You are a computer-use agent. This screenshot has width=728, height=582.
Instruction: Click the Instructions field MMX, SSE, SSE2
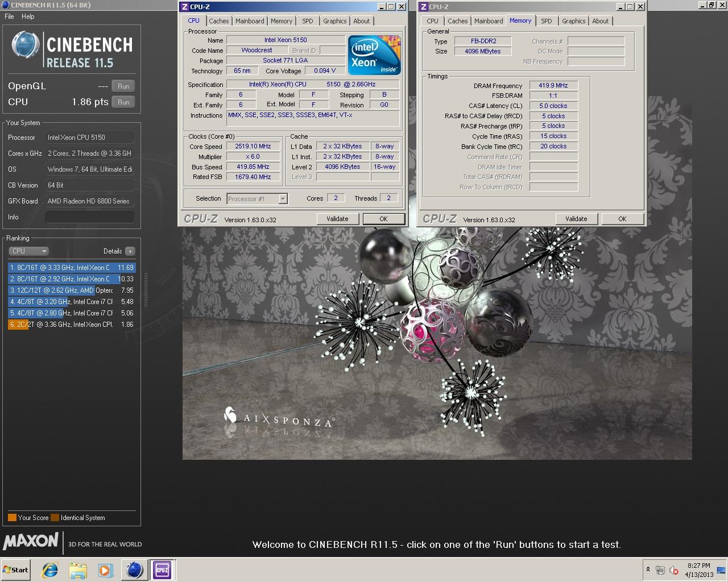pos(313,119)
